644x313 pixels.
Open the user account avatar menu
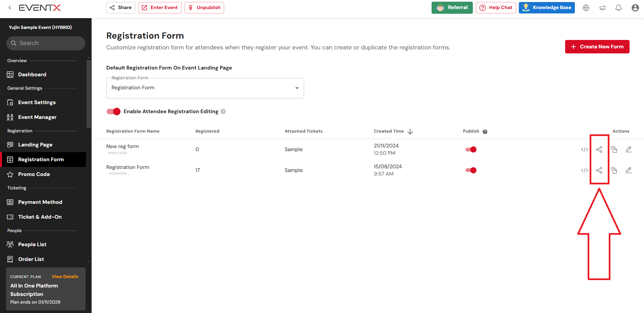point(635,8)
